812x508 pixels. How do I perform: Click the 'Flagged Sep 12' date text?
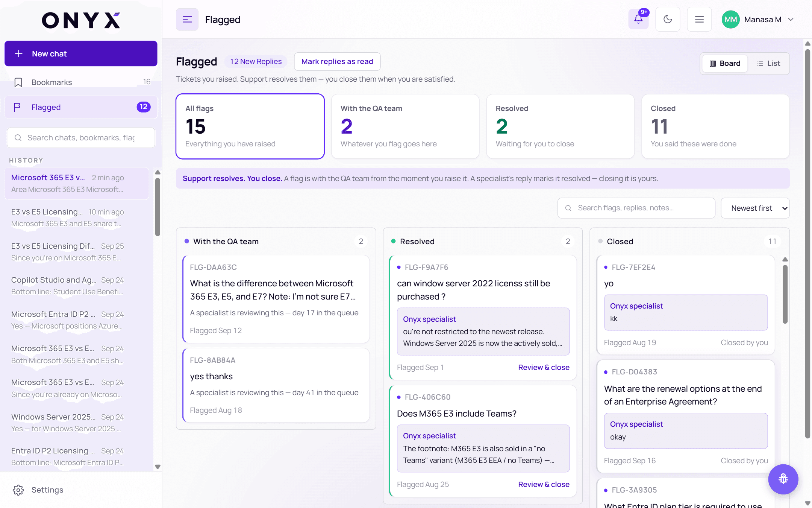216,330
